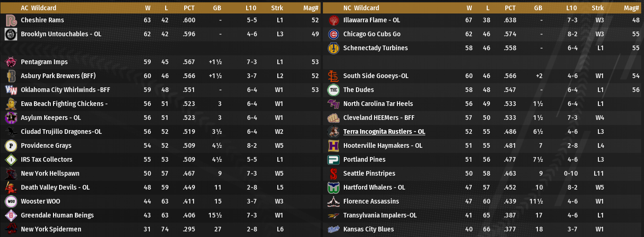Click the Portland Pines logo icon

(x=333, y=160)
